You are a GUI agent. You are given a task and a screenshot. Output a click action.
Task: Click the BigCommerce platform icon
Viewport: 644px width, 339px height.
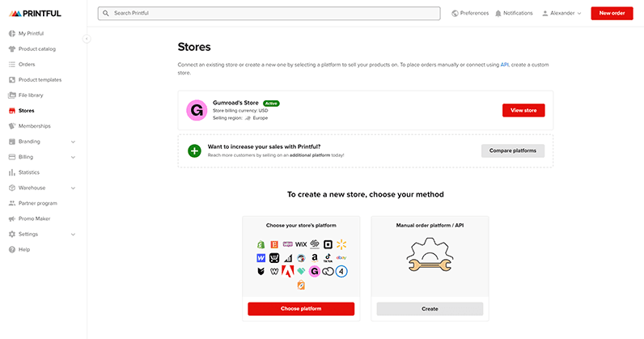point(288,258)
